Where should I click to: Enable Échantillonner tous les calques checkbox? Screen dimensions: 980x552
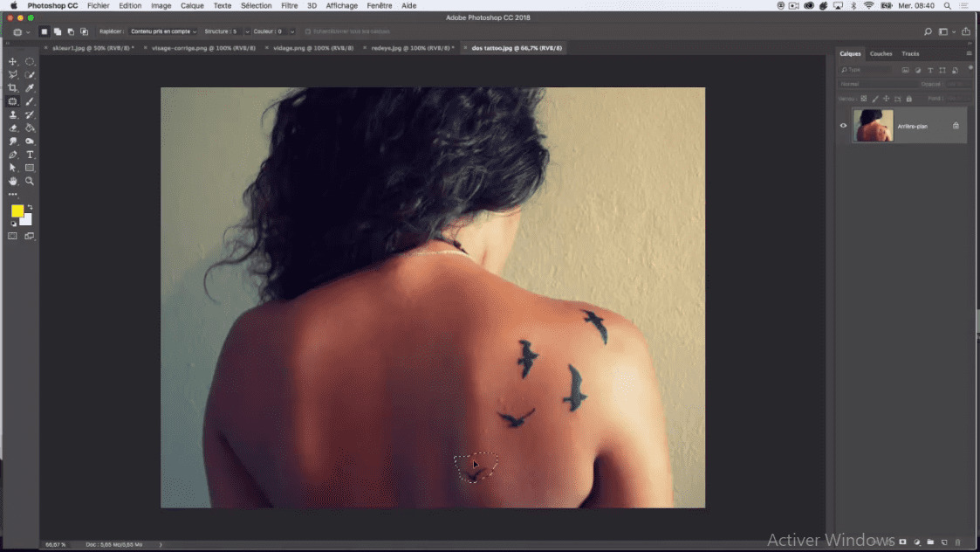click(307, 31)
